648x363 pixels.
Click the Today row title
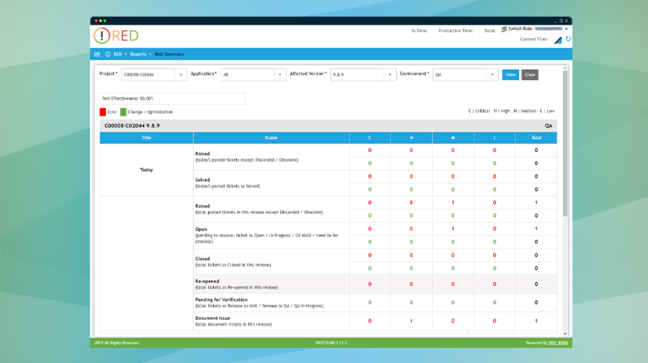tap(146, 170)
